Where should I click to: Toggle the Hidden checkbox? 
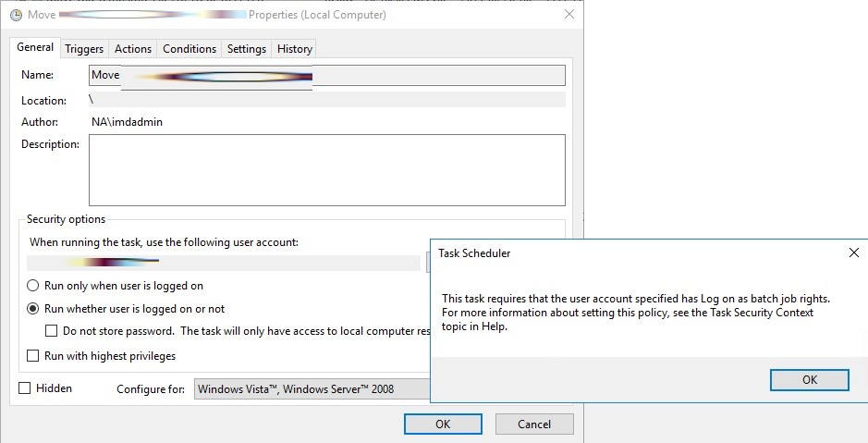tap(25, 388)
